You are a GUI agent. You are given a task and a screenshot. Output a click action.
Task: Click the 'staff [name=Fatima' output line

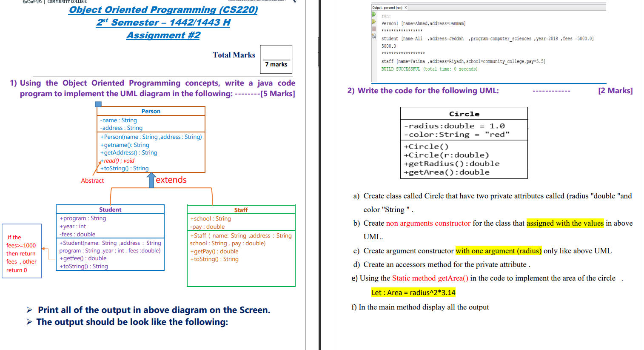463,61
